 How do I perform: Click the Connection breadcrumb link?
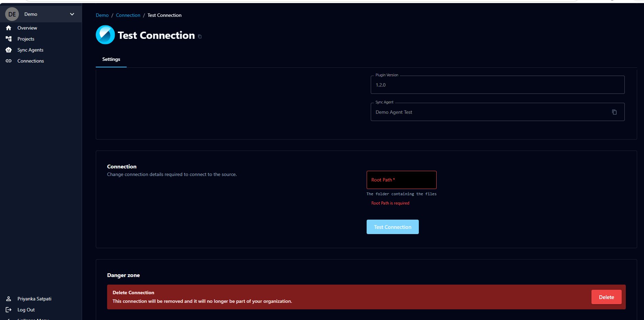[x=128, y=15]
